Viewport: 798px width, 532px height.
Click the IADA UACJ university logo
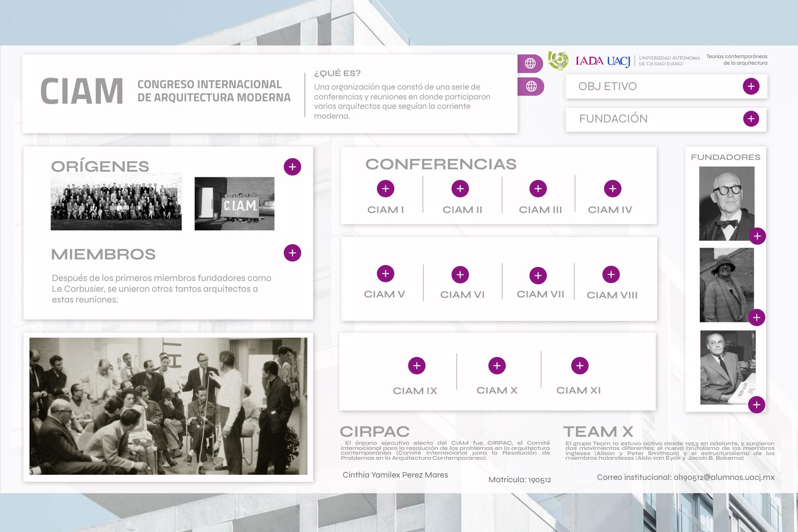602,61
